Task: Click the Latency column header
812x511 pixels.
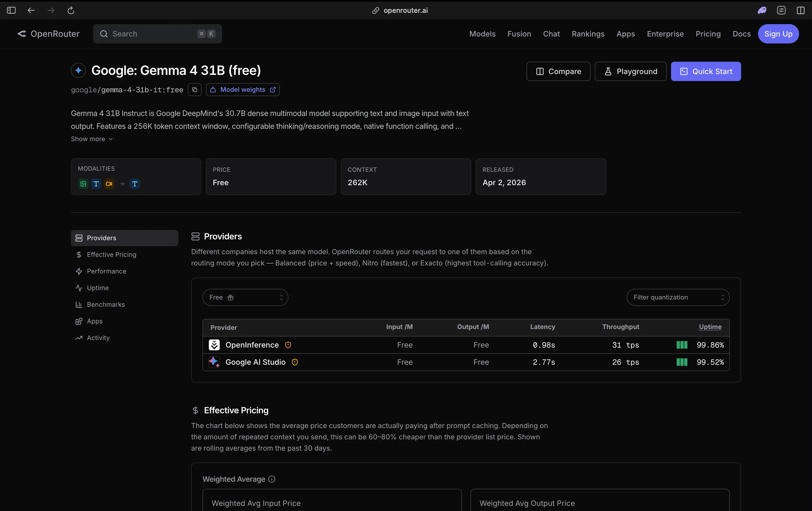Action: coord(543,327)
